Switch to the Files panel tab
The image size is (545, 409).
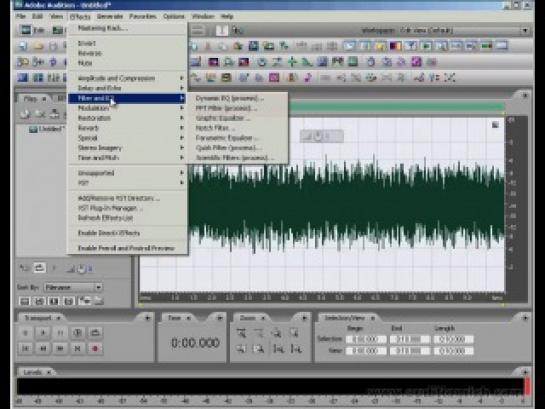coord(34,99)
